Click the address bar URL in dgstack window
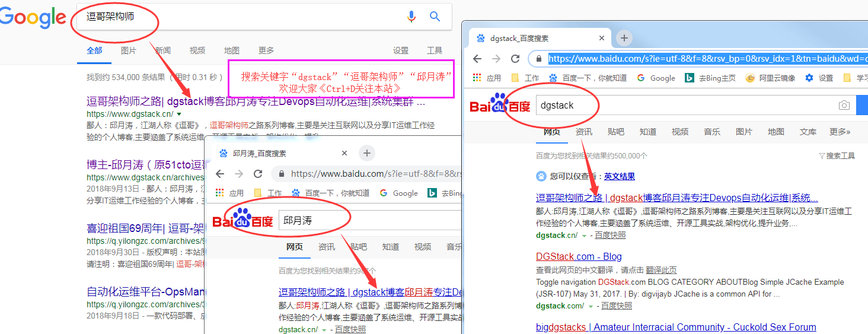The width and height of the screenshot is (868, 334). pyautogui.click(x=707, y=59)
